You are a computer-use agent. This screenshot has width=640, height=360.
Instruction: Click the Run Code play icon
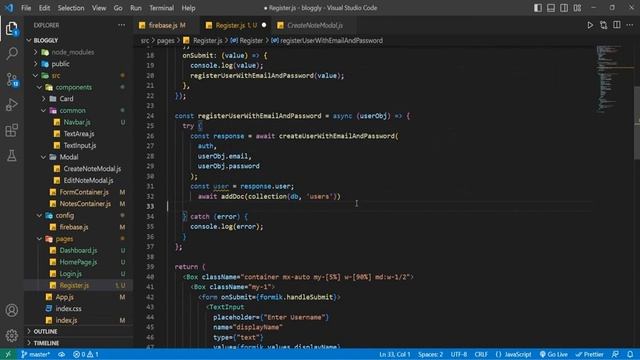click(x=590, y=25)
